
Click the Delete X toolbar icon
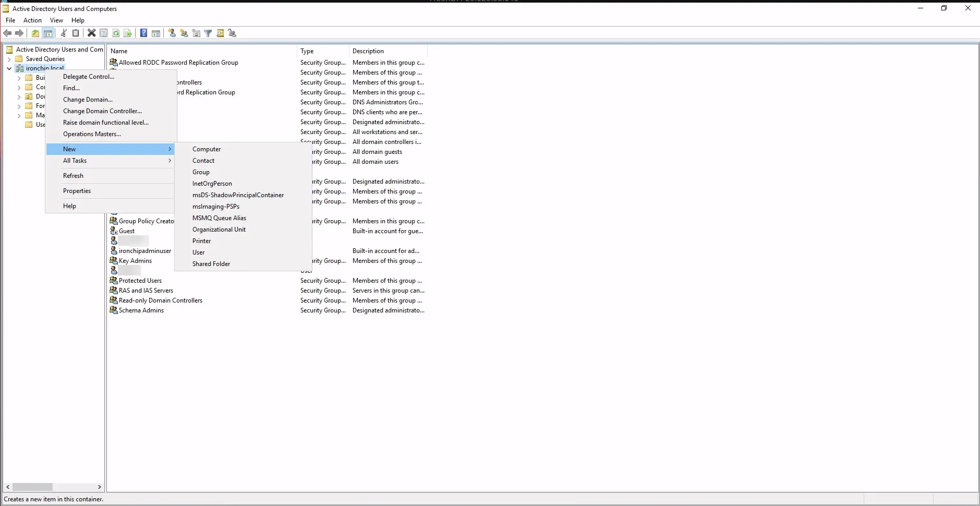(91, 33)
